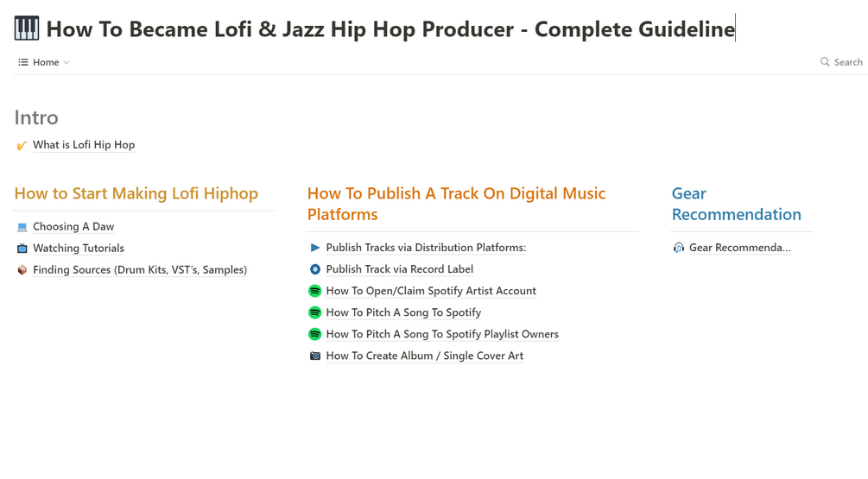Click the list icon beside Home
The width and height of the screenshot is (868, 479).
tap(23, 62)
